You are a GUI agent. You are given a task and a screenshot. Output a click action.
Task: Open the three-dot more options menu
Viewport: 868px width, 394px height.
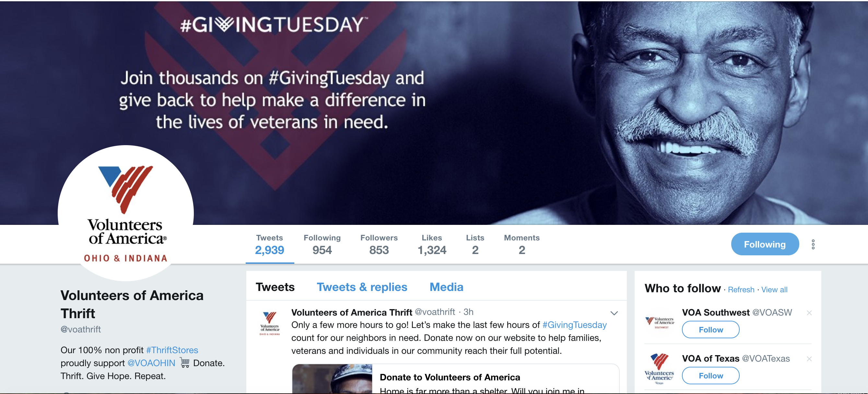click(813, 244)
